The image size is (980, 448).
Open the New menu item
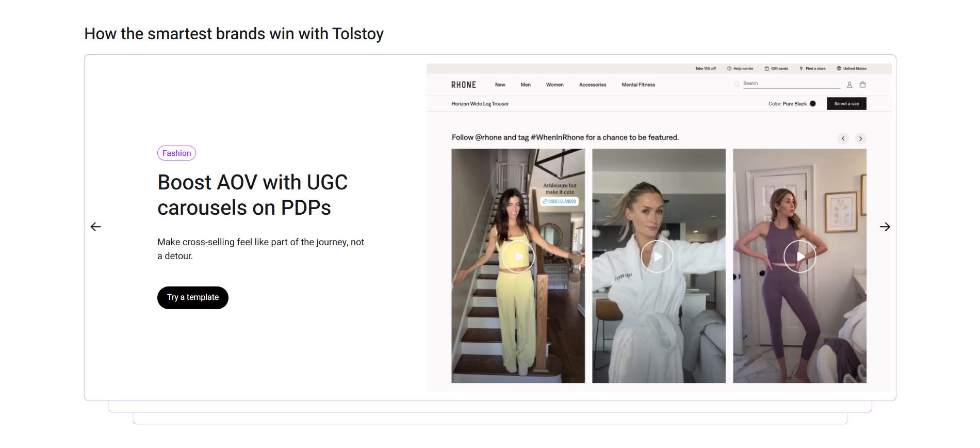point(500,85)
